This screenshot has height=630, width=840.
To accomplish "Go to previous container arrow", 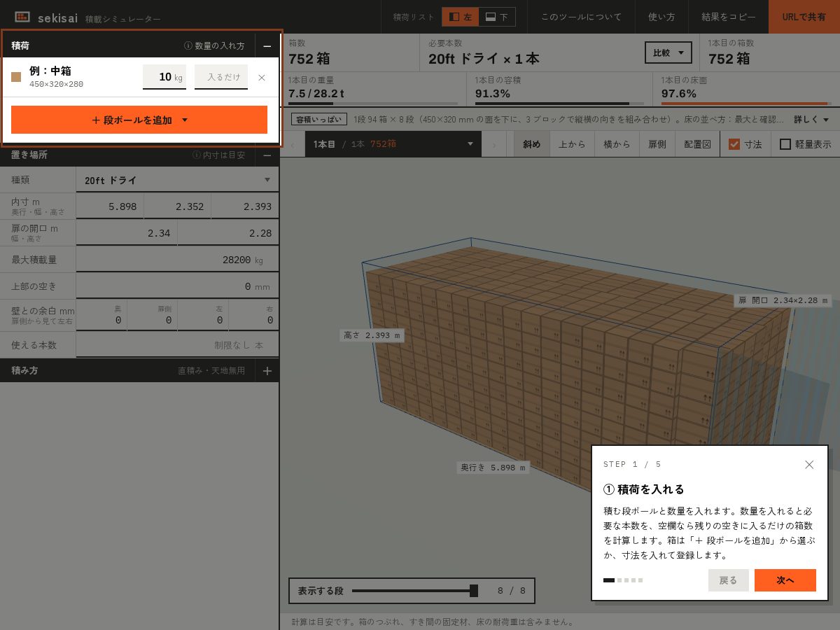I will pyautogui.click(x=292, y=144).
